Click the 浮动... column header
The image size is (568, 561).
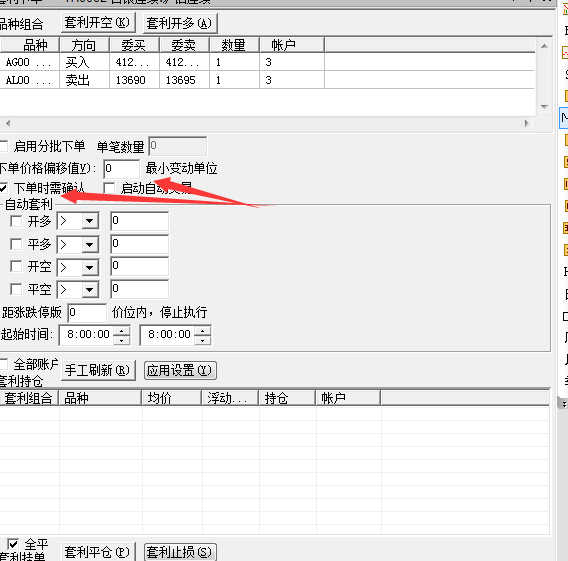tap(230, 398)
